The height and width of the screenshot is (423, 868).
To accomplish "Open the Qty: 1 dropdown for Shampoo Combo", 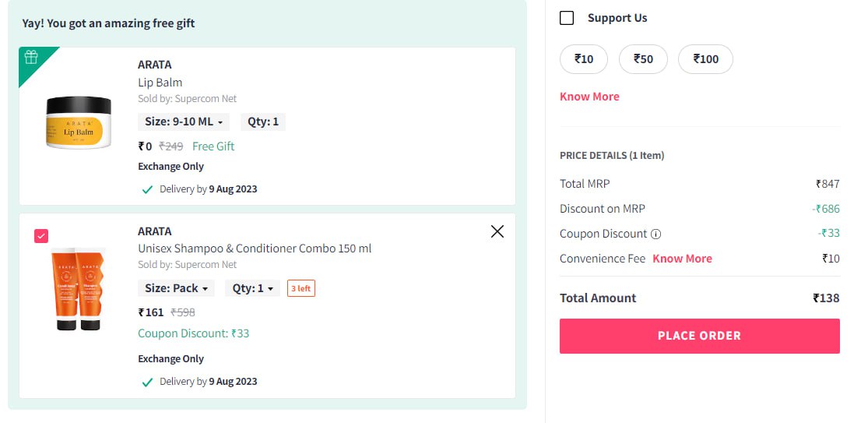I will [252, 288].
